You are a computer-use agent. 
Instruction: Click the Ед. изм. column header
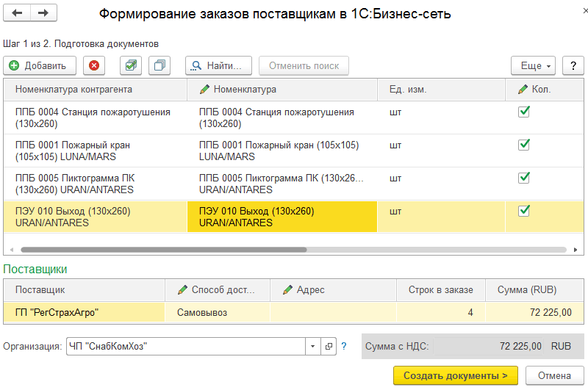pos(442,90)
